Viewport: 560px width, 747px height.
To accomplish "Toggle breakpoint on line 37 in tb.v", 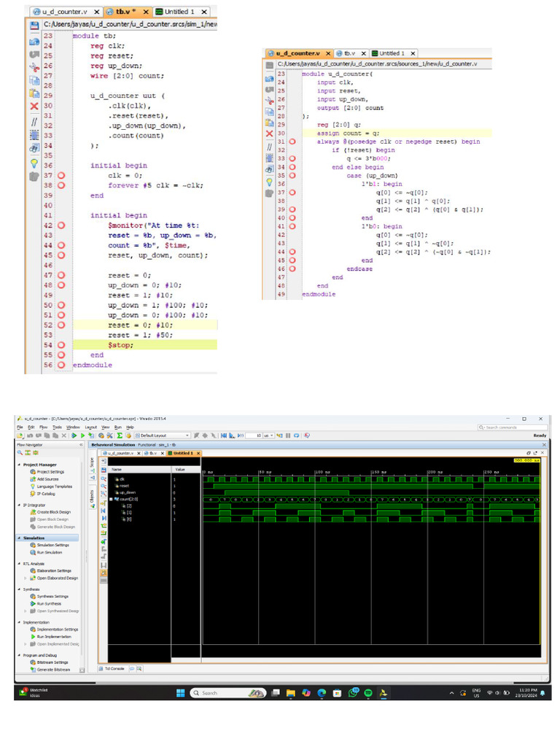I will coord(61,175).
